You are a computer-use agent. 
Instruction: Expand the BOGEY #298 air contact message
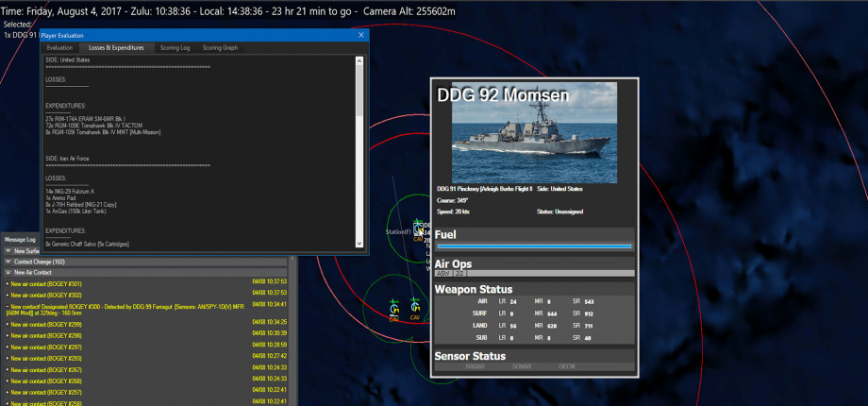click(x=8, y=335)
